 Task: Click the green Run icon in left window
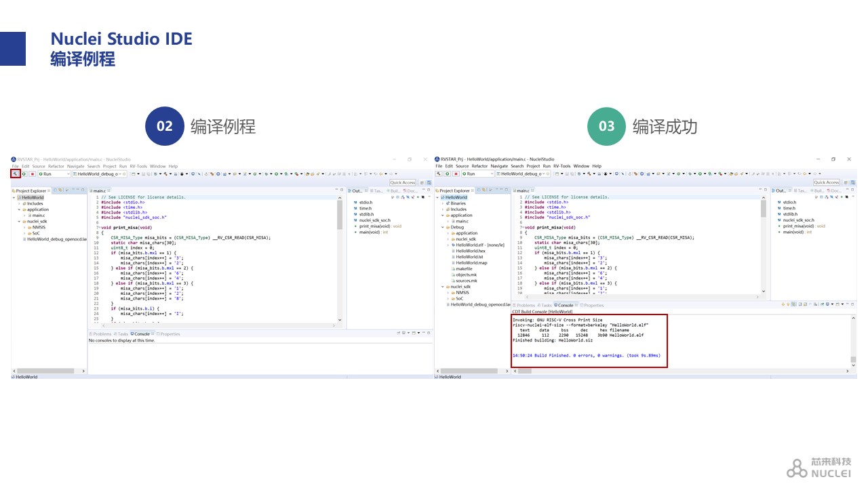(24, 174)
